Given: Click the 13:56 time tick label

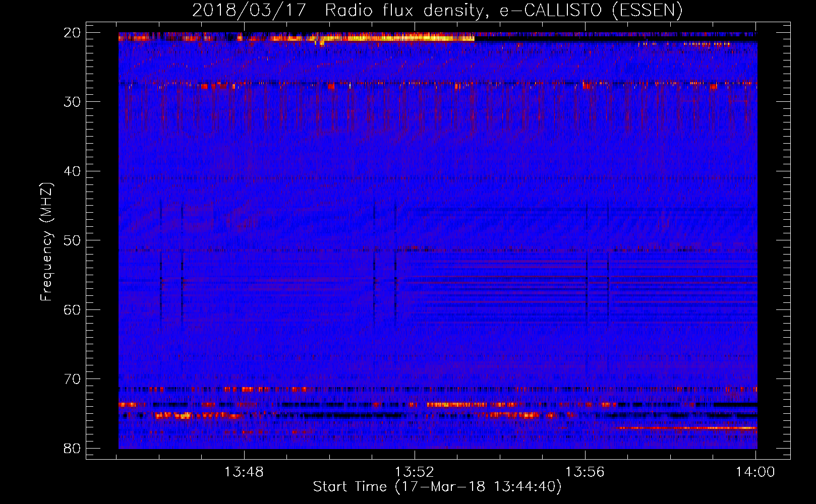Looking at the screenshot, I should pos(585,472).
